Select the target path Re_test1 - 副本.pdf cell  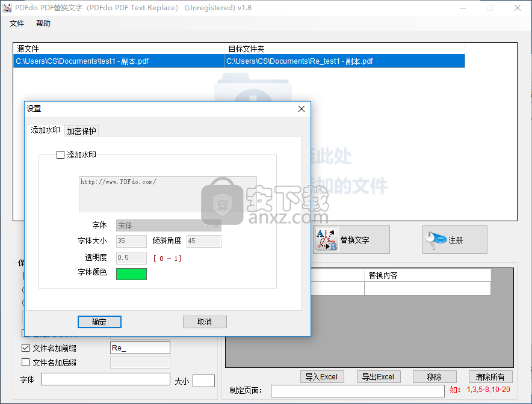(x=344, y=61)
